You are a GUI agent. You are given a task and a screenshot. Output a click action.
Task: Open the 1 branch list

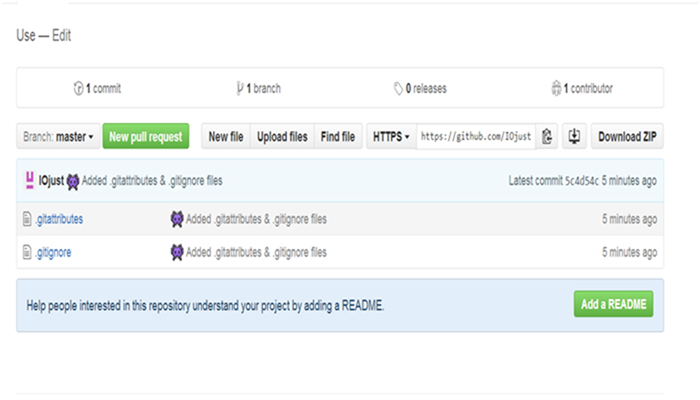pos(258,88)
